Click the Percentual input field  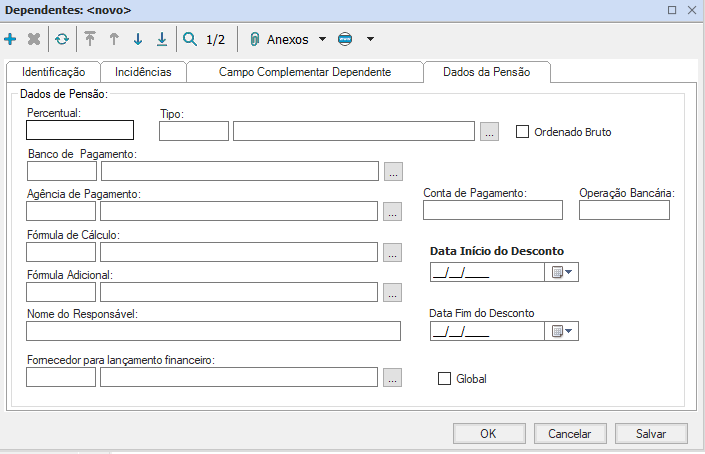point(80,130)
